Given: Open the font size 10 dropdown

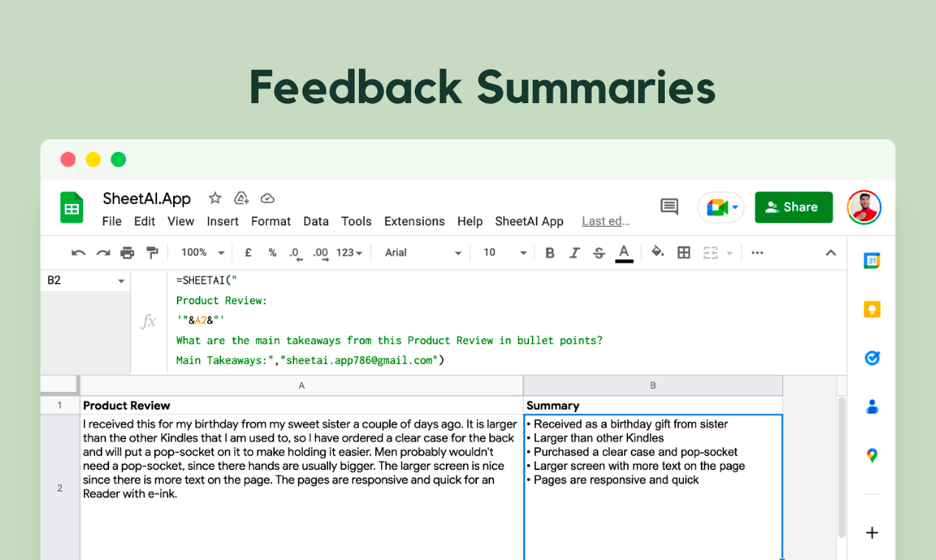Looking at the screenshot, I should click(505, 253).
